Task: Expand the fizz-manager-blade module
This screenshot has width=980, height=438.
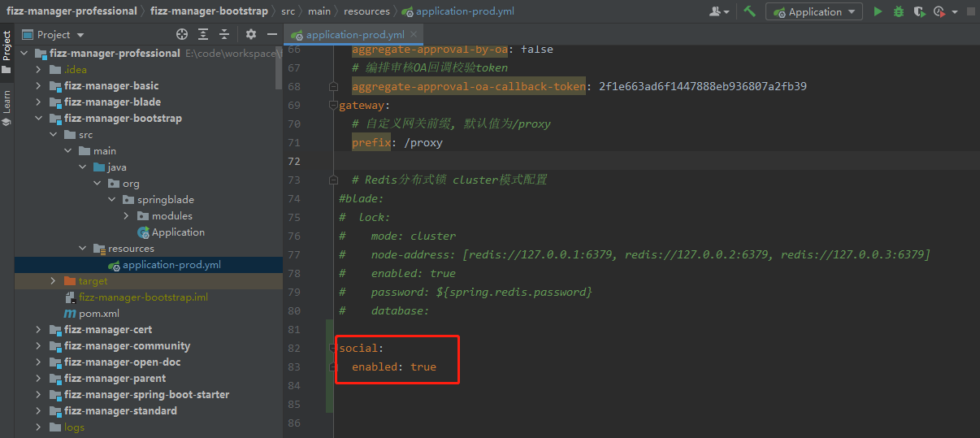Action: pos(38,102)
